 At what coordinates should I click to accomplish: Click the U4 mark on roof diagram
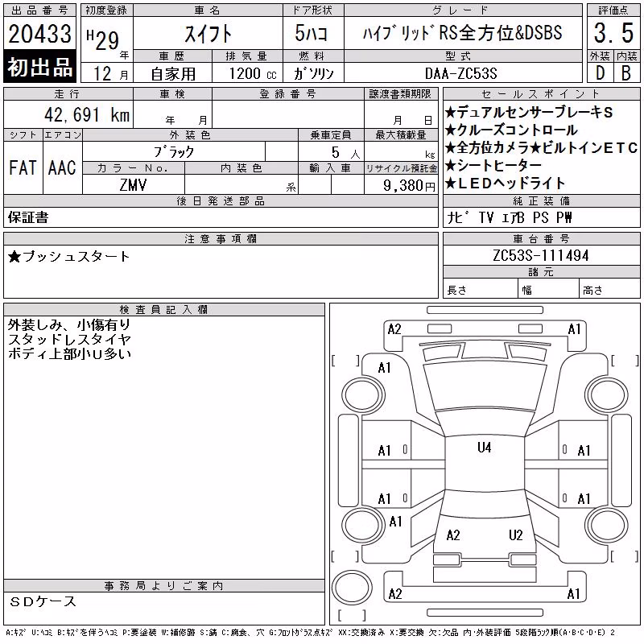tap(485, 448)
